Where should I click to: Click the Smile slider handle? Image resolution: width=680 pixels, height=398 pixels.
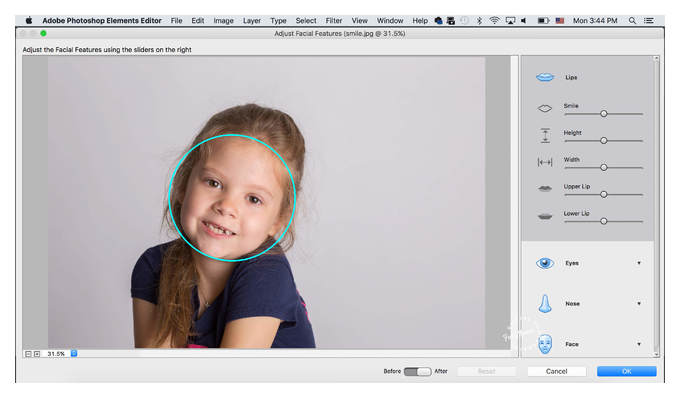click(604, 114)
